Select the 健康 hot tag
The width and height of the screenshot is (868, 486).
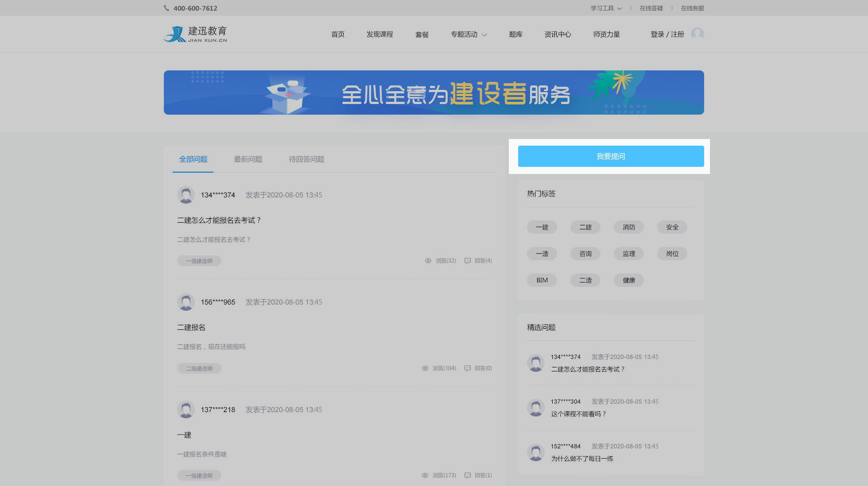point(629,280)
